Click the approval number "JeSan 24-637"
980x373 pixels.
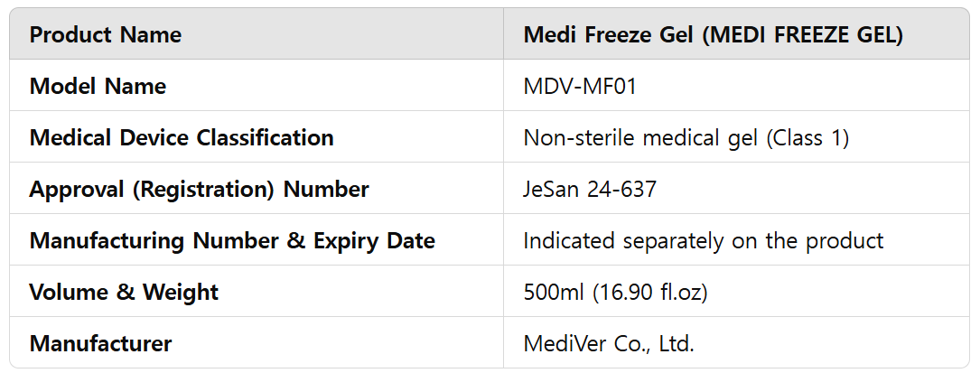click(x=590, y=190)
